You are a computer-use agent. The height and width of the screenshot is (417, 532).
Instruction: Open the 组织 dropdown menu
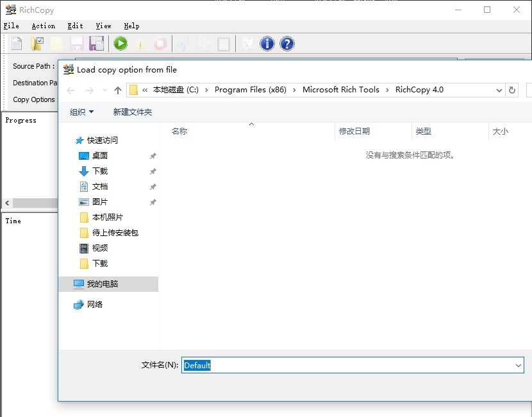pos(81,112)
